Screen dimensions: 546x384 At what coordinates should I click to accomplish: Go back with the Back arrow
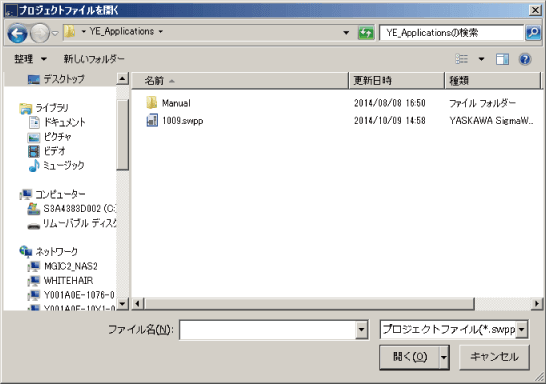point(17,33)
